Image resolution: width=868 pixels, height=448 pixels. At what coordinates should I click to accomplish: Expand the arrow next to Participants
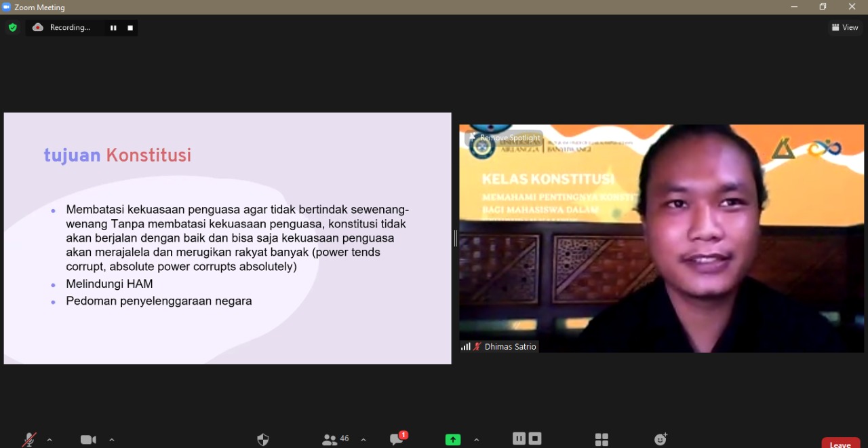tap(363, 440)
